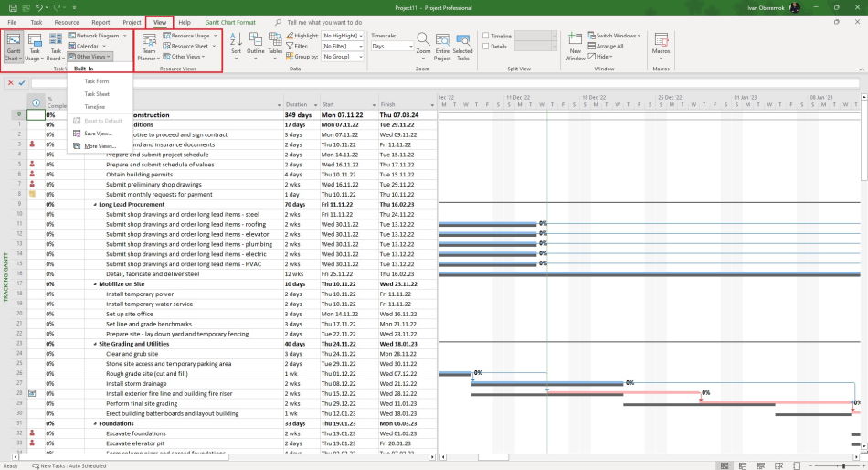Open the Start column filter arrow
The image size is (868, 470).
tap(375, 105)
